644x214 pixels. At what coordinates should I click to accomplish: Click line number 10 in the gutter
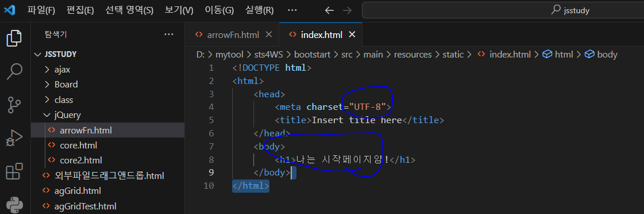tap(209, 186)
